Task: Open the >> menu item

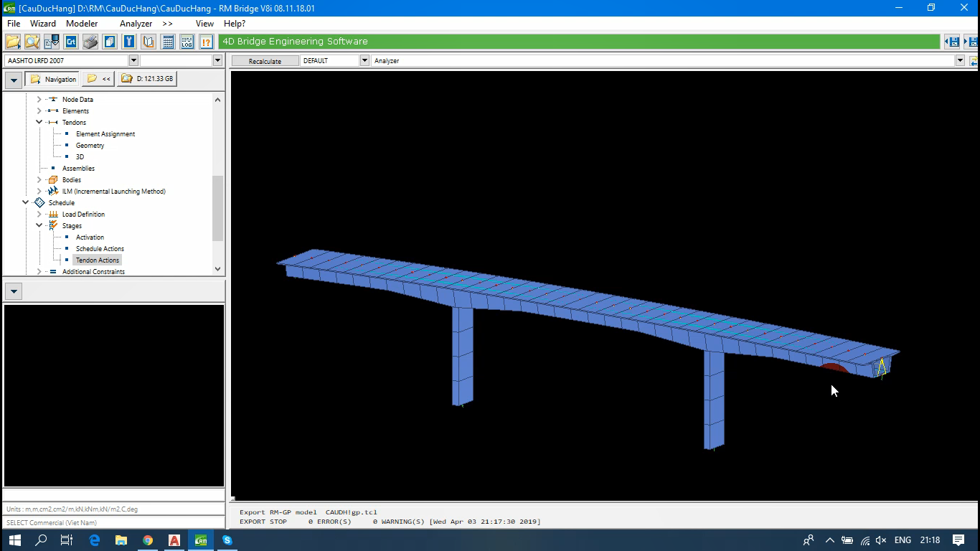Action: click(167, 24)
